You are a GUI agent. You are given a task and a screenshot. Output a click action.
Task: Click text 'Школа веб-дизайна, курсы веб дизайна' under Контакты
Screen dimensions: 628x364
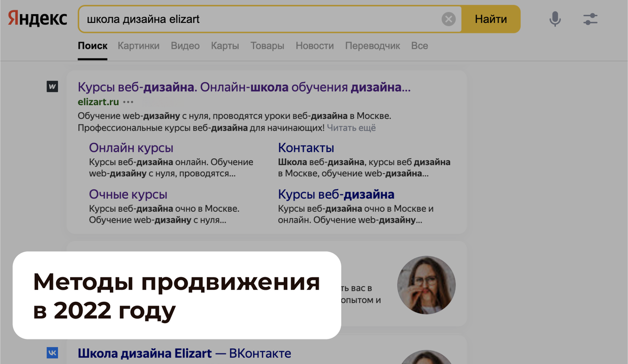[364, 162]
